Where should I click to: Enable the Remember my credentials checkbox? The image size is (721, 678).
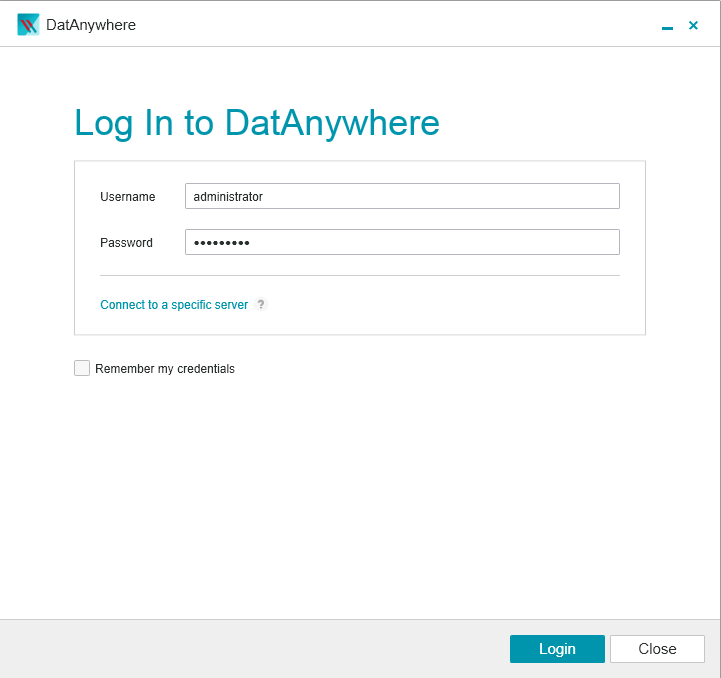point(82,368)
